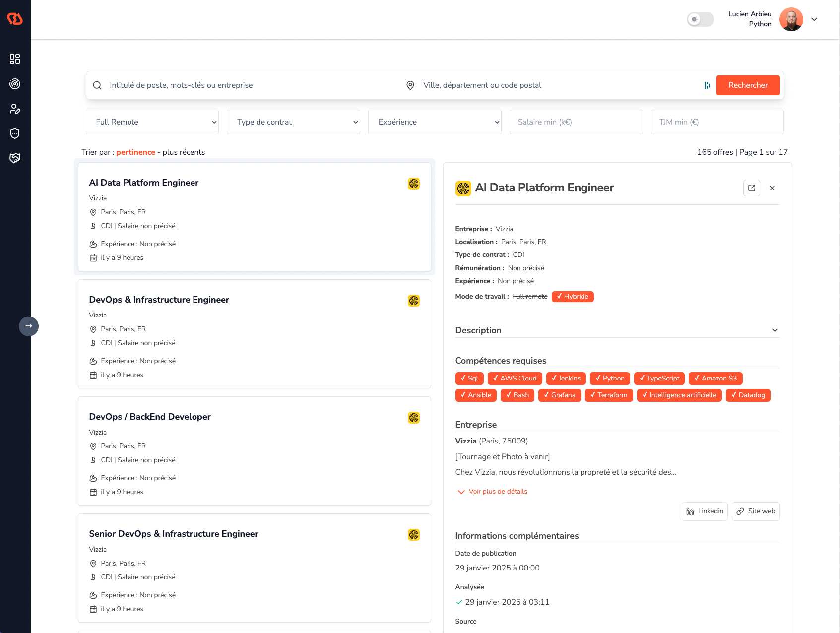The height and width of the screenshot is (633, 840).
Task: Click the app logo in sidebar
Action: (15, 19)
